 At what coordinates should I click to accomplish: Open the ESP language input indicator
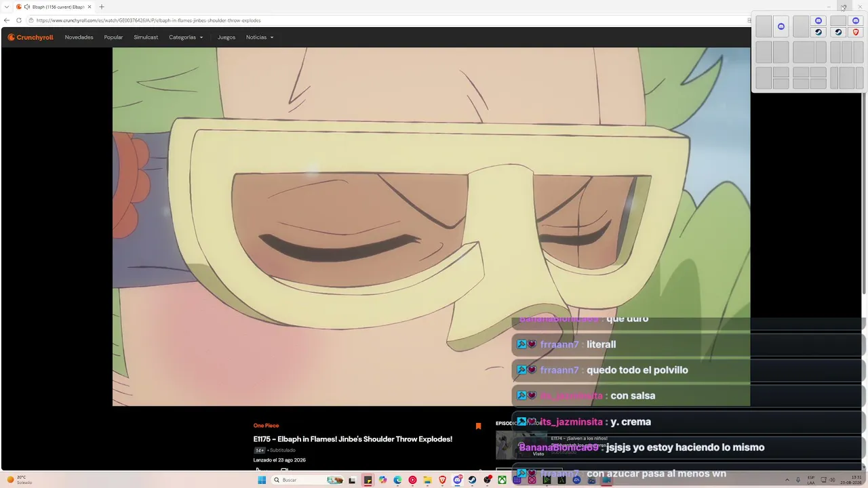811,480
